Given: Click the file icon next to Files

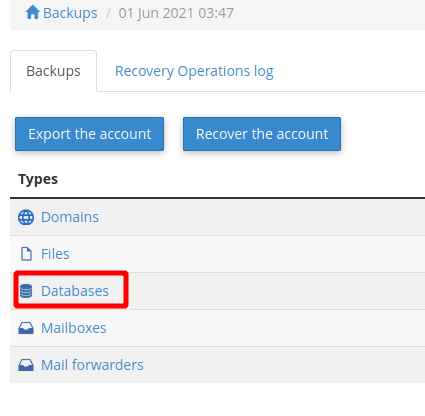Looking at the screenshot, I should [26, 254].
